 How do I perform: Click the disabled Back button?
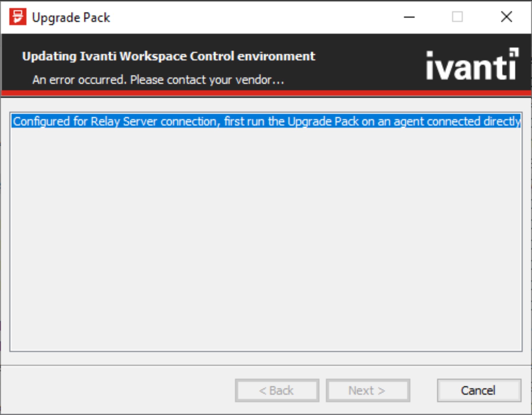click(x=277, y=390)
